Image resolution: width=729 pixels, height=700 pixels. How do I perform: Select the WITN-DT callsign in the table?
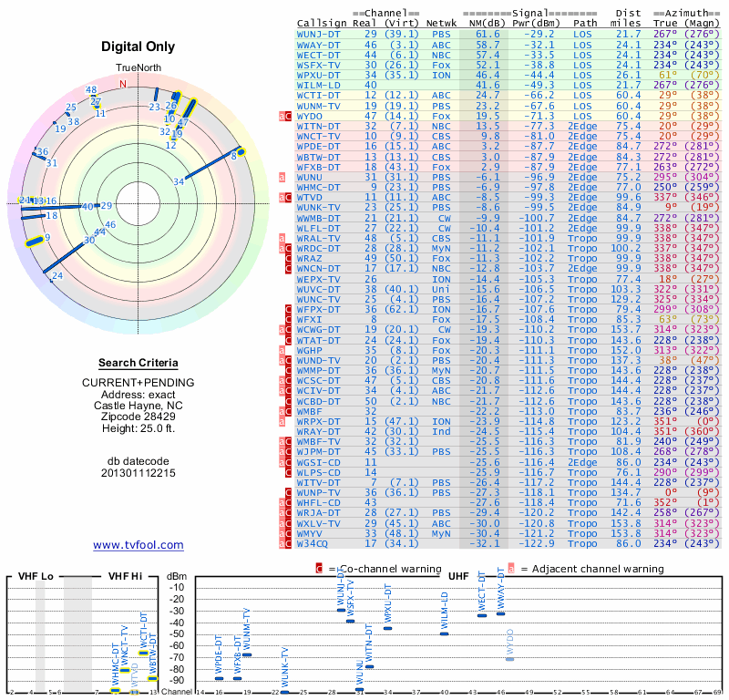tap(318, 126)
